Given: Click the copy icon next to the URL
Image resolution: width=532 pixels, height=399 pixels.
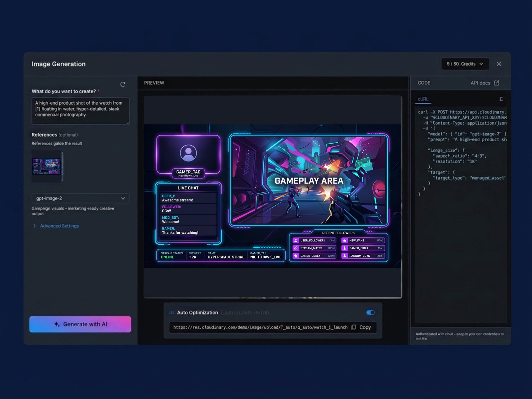Looking at the screenshot, I should (353, 327).
